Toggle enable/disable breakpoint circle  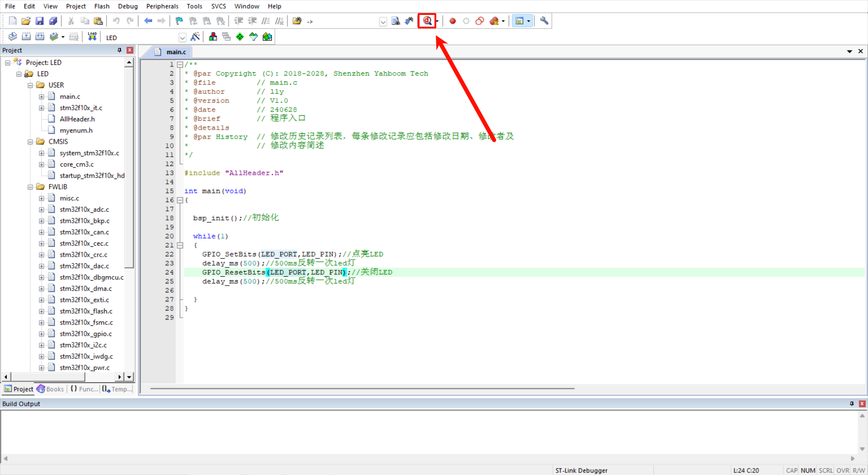tap(466, 21)
